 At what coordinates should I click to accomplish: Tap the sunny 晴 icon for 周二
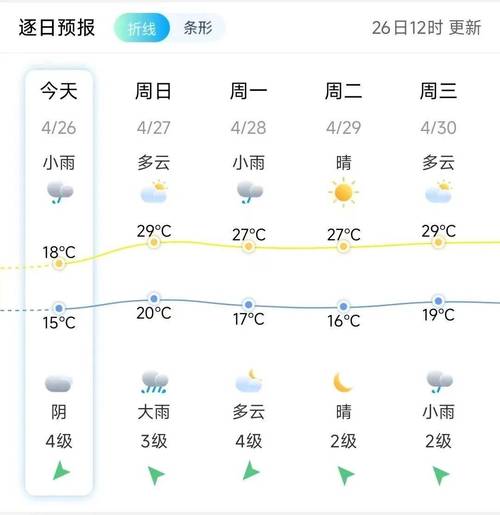tap(344, 192)
